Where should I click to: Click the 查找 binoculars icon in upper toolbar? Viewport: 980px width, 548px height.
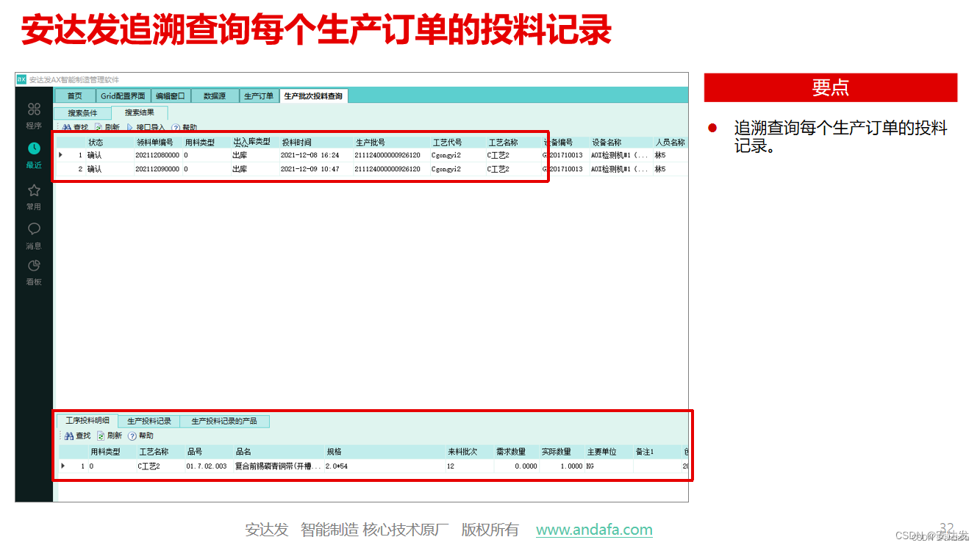[67, 128]
